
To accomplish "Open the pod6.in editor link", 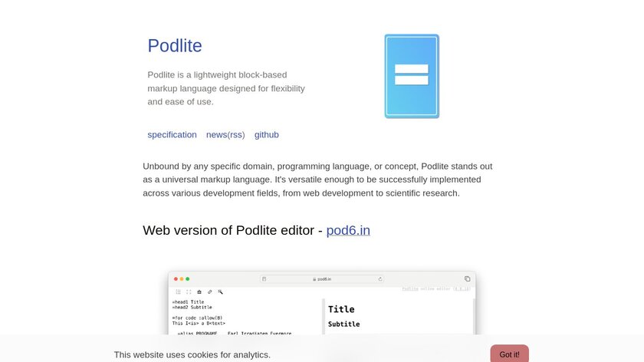I will (x=348, y=230).
